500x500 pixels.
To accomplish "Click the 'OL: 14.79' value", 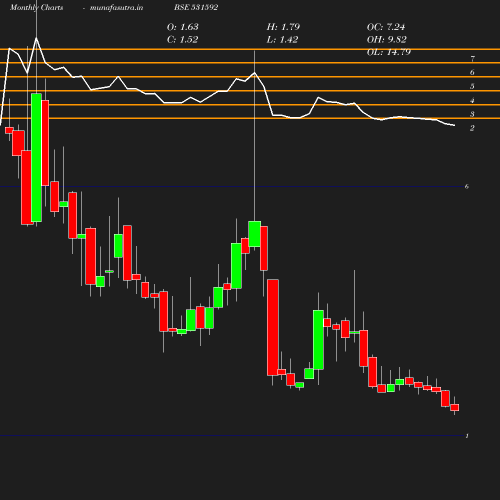I will (389, 52).
